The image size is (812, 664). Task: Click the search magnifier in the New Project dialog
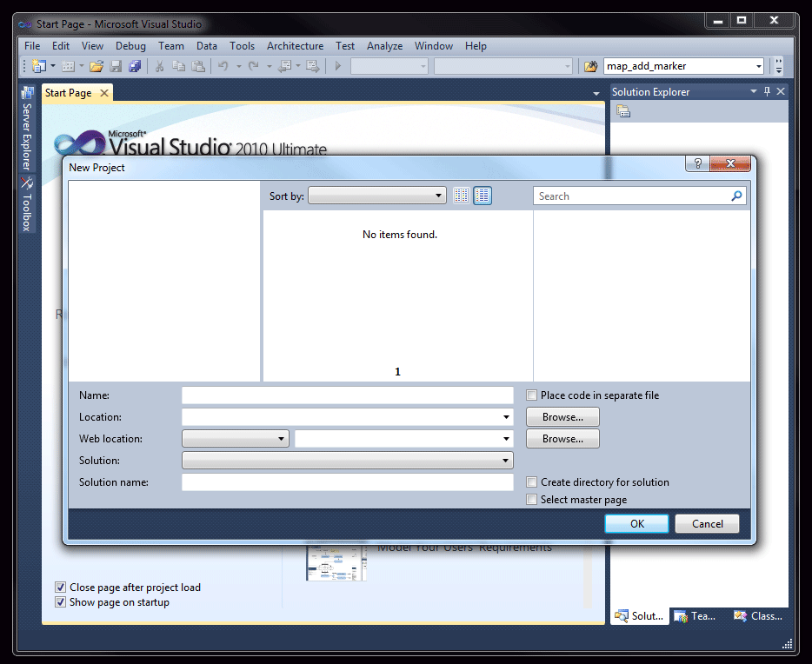tap(737, 196)
